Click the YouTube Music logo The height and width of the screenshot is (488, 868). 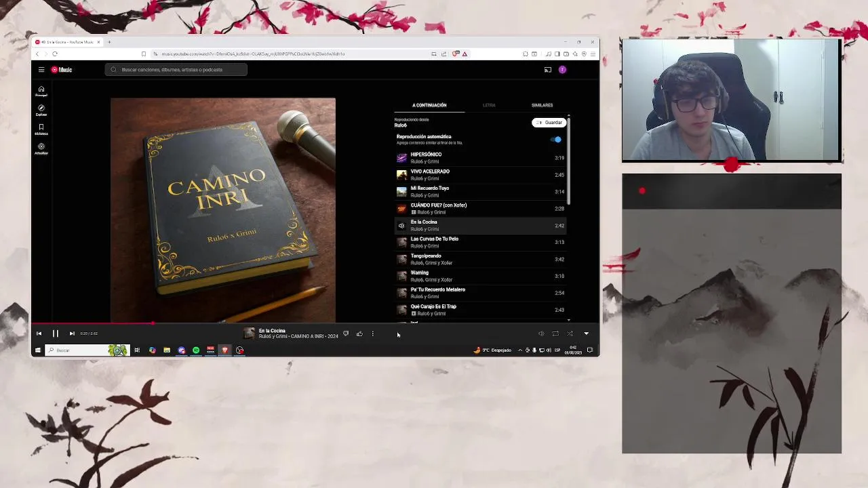(62, 70)
